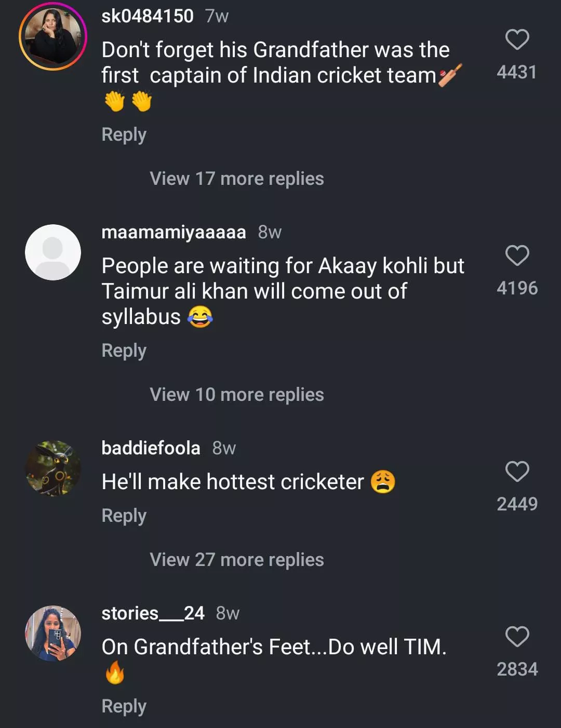
Task: Tap heart on baddiefoola's comment
Action: click(517, 471)
